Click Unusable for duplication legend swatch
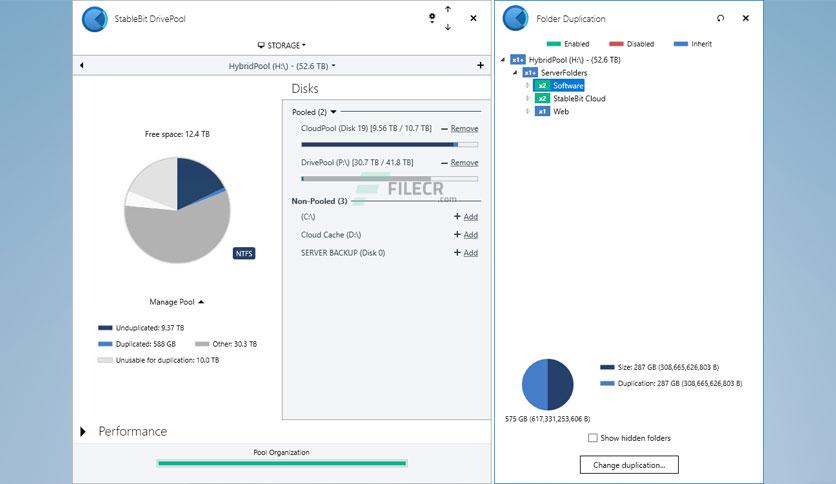The height and width of the screenshot is (484, 836). coord(105,360)
